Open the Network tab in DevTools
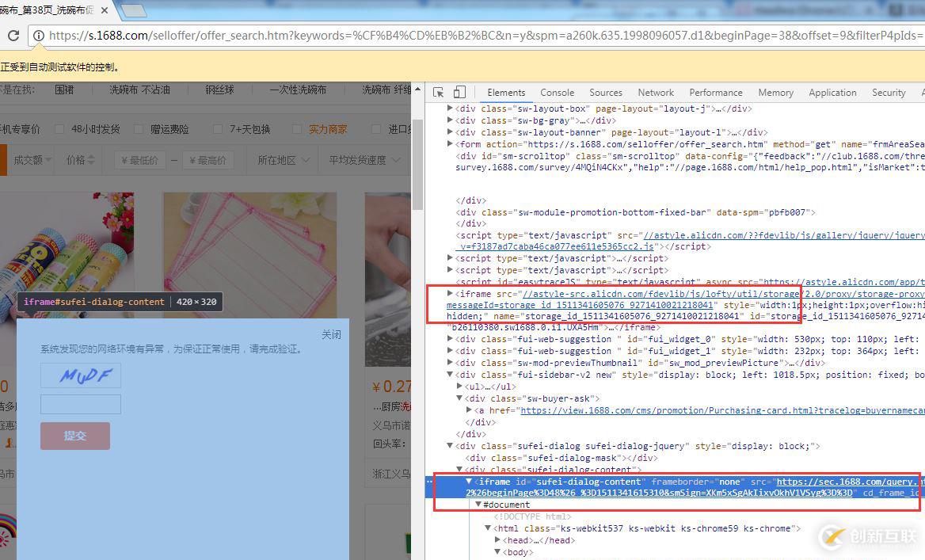925x560 pixels. click(656, 93)
